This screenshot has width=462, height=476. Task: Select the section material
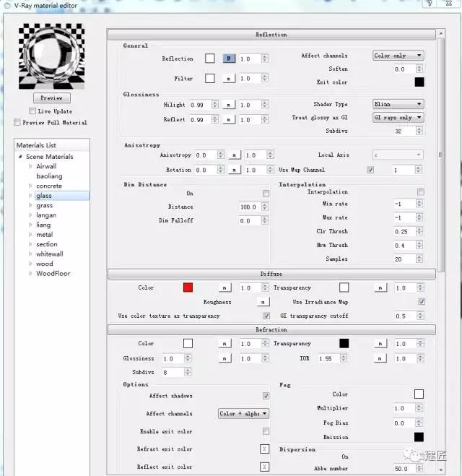pos(47,244)
